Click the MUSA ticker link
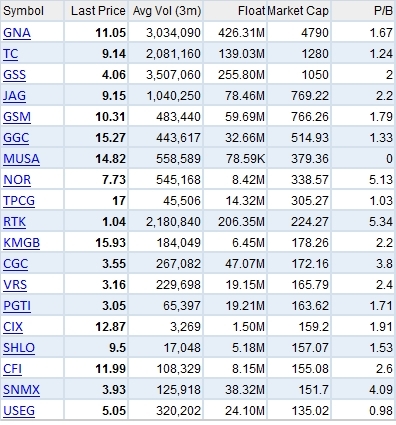396x425 pixels. (21, 159)
